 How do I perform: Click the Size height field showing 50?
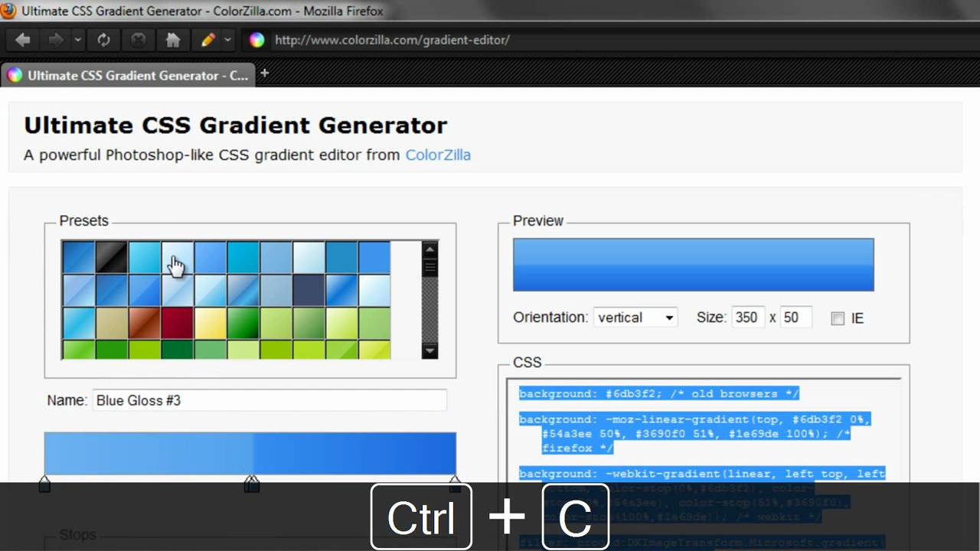pos(795,318)
